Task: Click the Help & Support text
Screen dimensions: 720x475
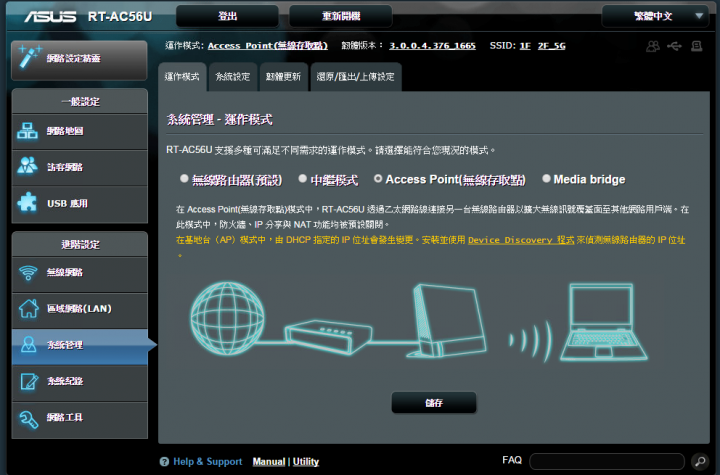Action: 208,462
